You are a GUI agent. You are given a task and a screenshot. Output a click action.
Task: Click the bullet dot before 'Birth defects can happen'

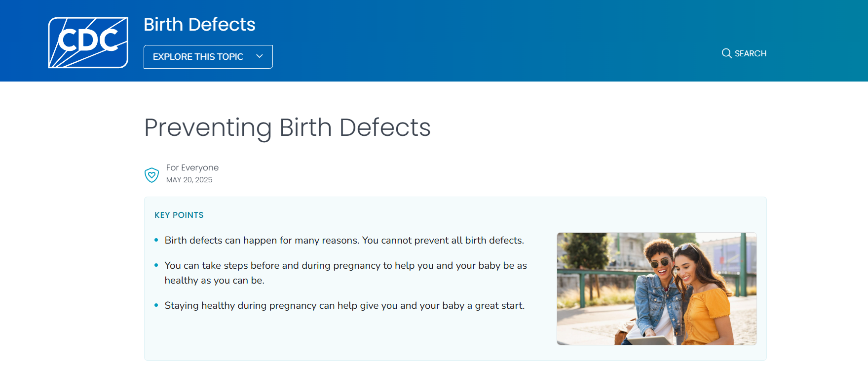coord(156,240)
